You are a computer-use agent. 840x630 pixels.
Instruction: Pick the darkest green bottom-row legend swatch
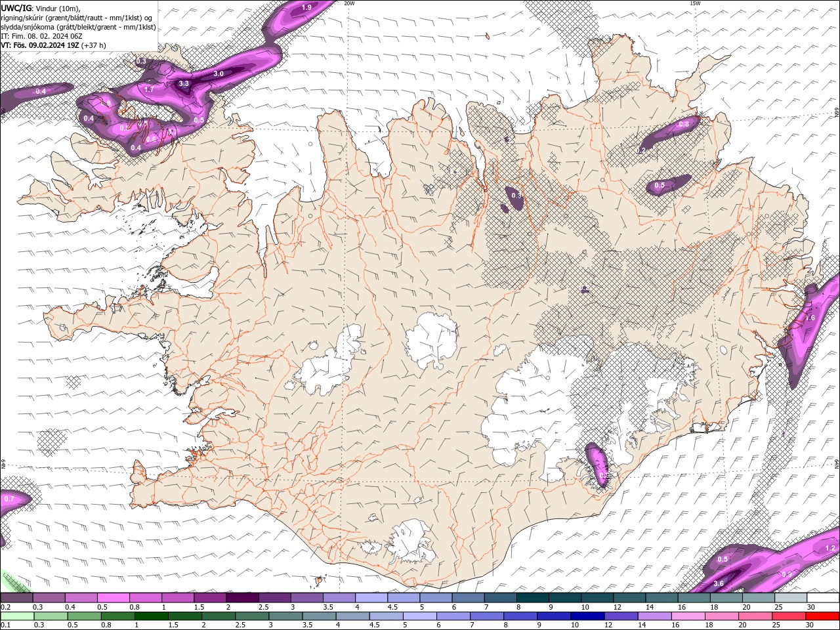point(150,616)
